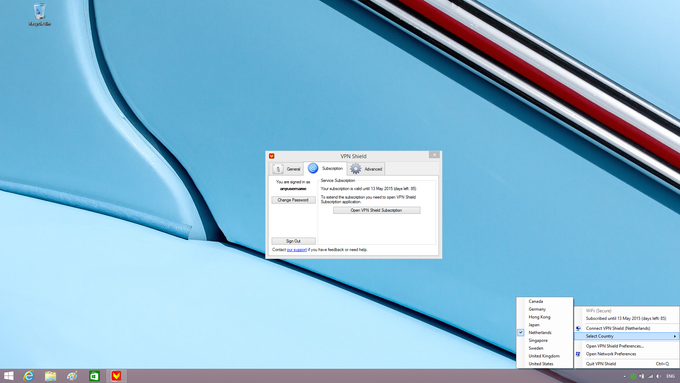
Task: Select the Subscription tab
Action: point(325,168)
